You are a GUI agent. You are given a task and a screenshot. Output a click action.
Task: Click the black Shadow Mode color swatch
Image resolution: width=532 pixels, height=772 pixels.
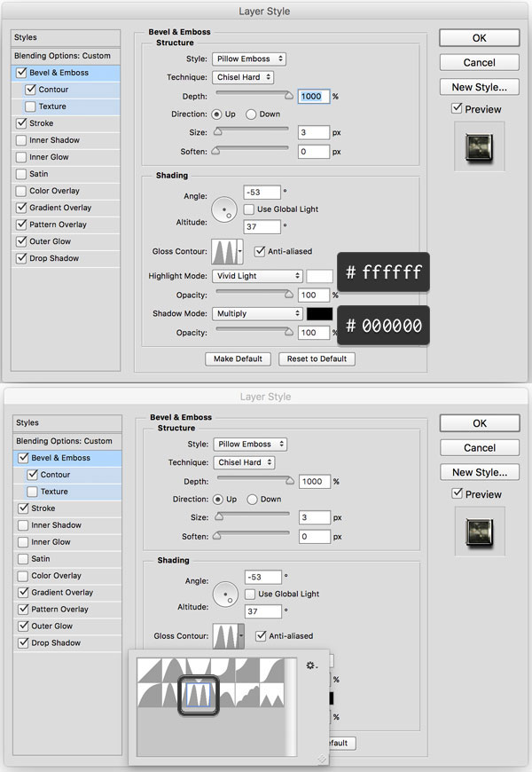[319, 314]
